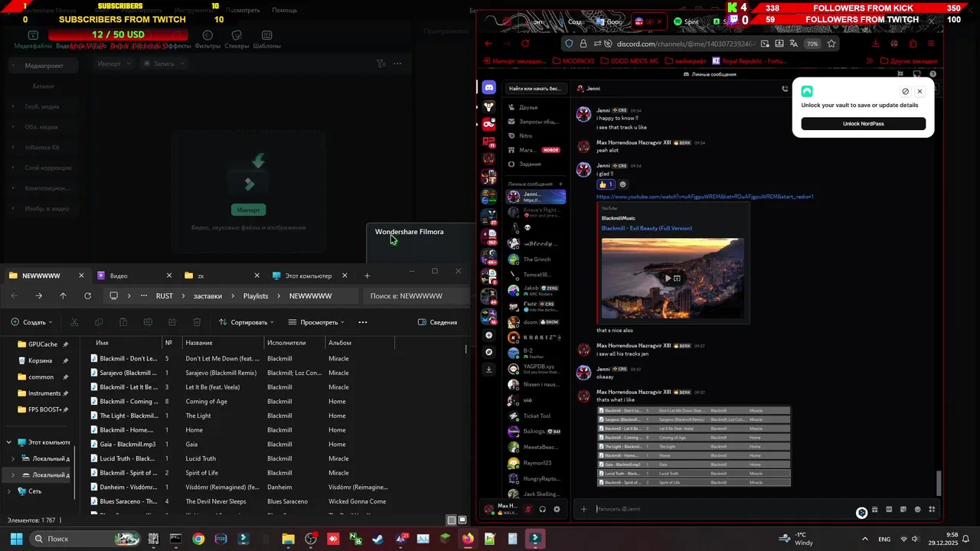Create new DM with plus next to Личные сообщения
The height and width of the screenshot is (551, 980).
[560, 184]
